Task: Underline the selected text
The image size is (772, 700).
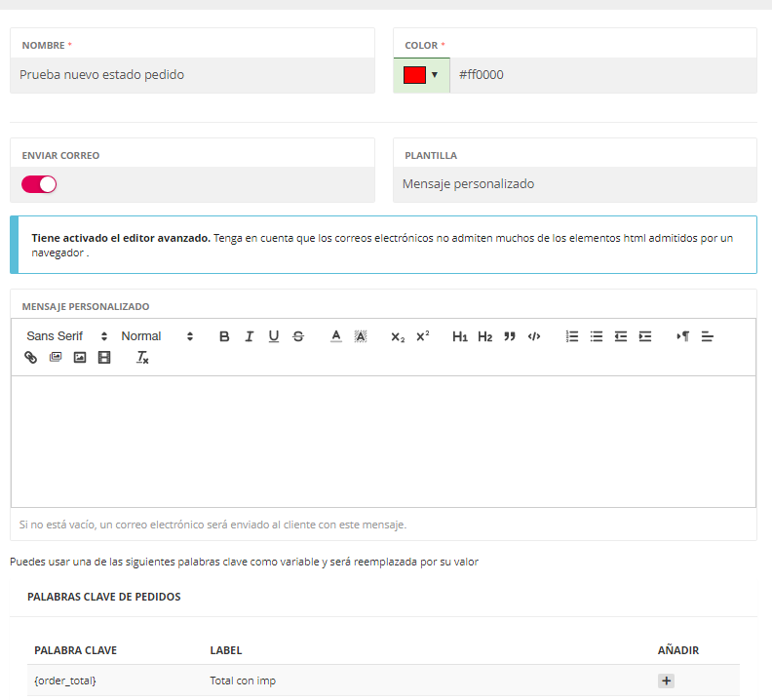Action: 274,336
